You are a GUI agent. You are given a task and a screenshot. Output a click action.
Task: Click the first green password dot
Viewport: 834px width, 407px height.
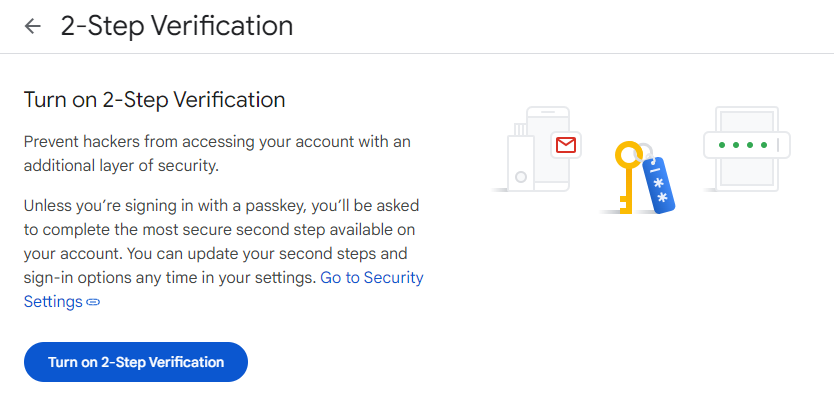click(x=722, y=145)
